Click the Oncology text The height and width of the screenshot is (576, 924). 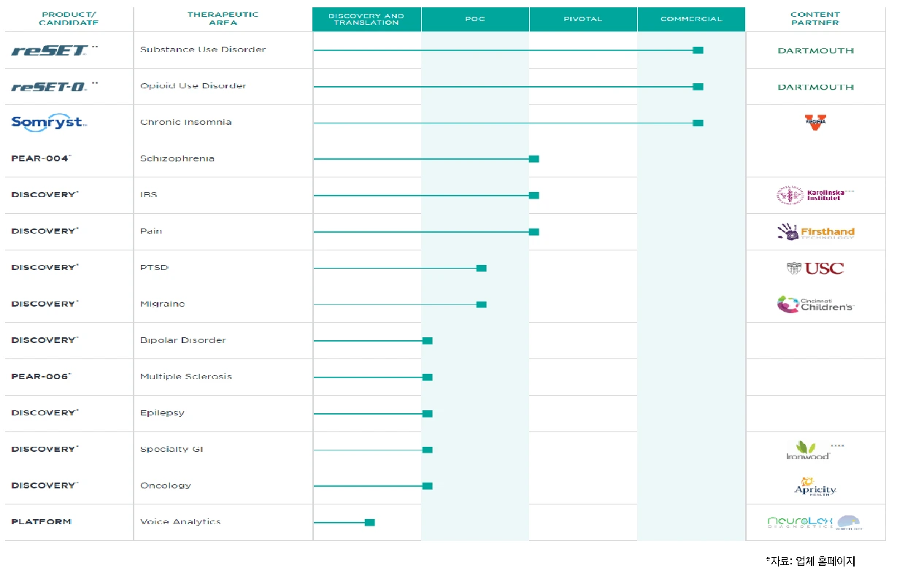pyautogui.click(x=166, y=485)
